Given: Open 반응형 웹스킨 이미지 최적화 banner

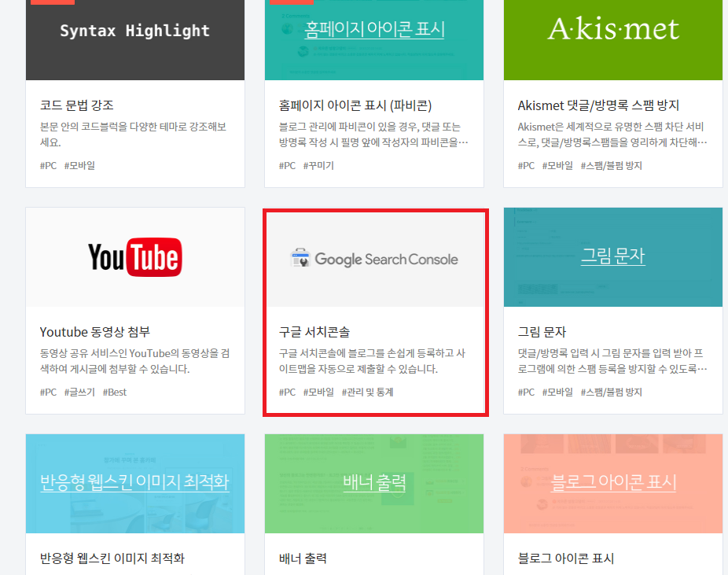Looking at the screenshot, I should [135, 484].
